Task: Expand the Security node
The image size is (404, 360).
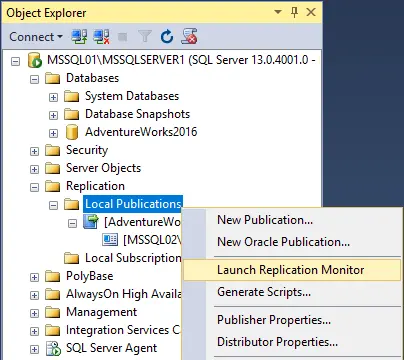Action: click(34, 151)
